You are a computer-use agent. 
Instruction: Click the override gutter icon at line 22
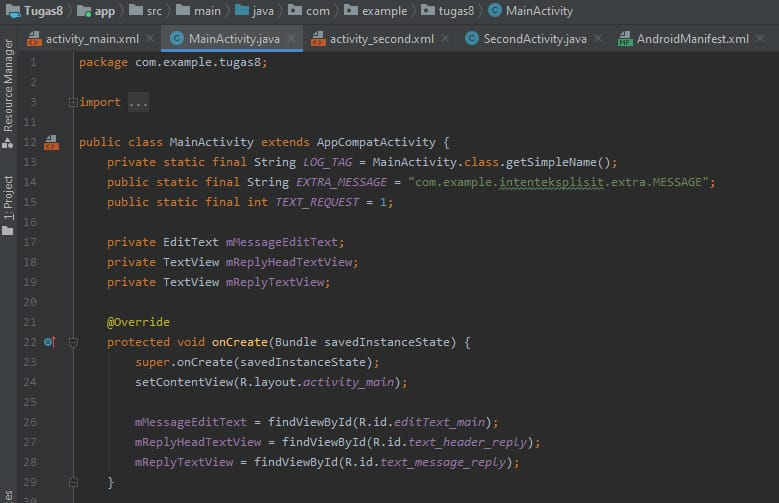click(x=50, y=342)
